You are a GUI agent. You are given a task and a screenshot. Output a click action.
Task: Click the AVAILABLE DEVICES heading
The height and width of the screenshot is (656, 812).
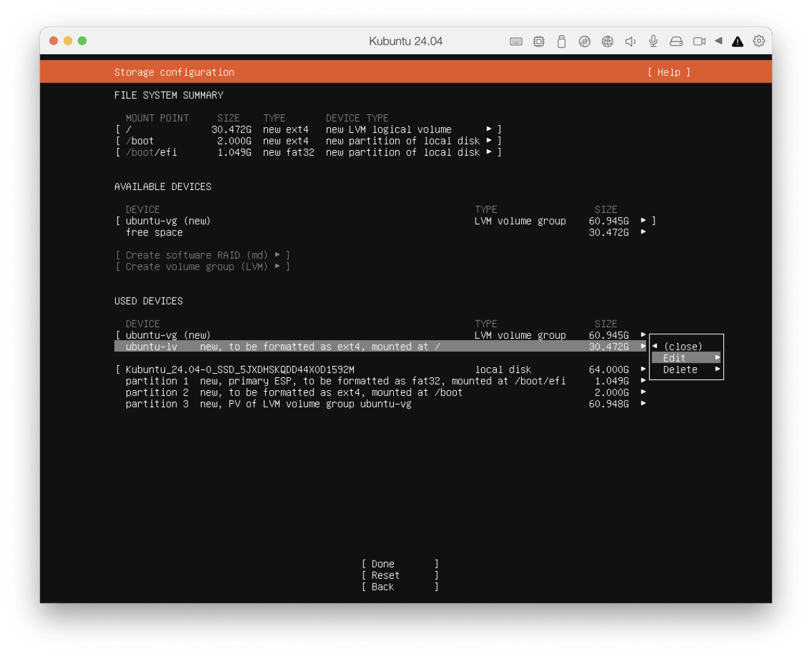click(162, 187)
